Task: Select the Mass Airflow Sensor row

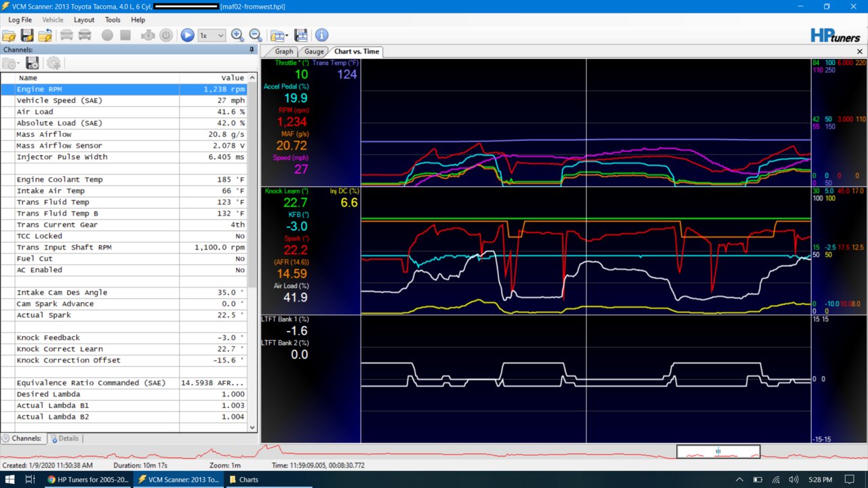Action: [x=124, y=146]
